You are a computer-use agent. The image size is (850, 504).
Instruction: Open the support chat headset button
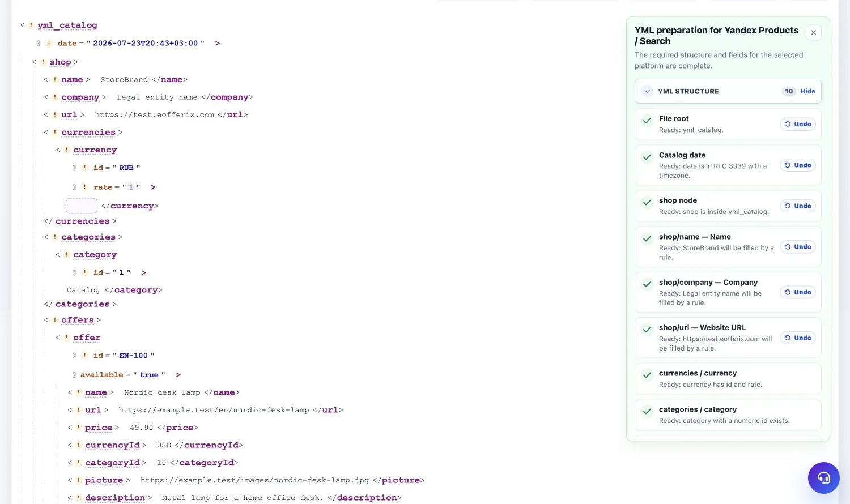click(823, 478)
